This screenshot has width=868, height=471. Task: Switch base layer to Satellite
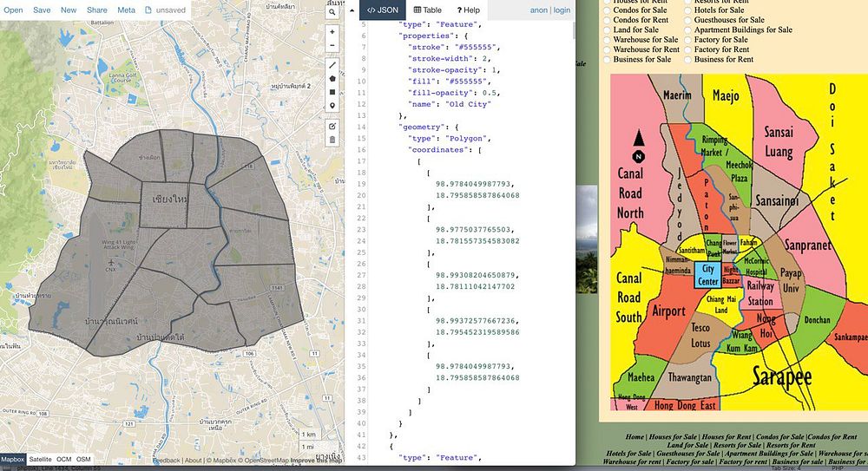click(x=41, y=460)
